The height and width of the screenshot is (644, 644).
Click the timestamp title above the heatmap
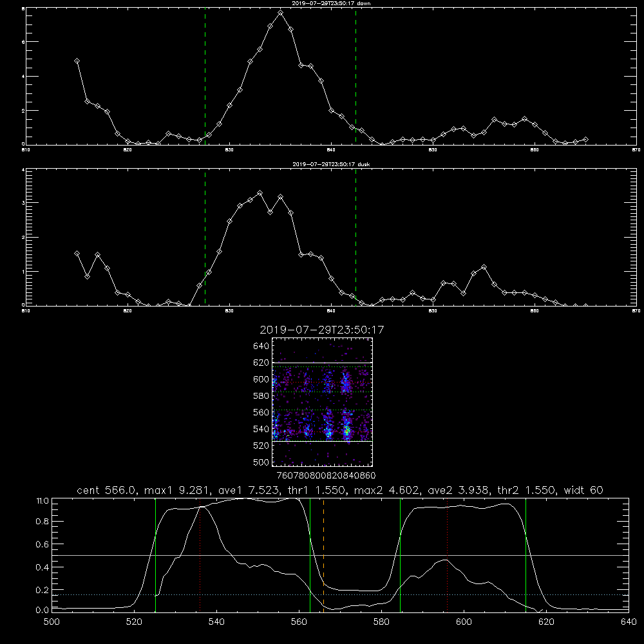tap(322, 330)
